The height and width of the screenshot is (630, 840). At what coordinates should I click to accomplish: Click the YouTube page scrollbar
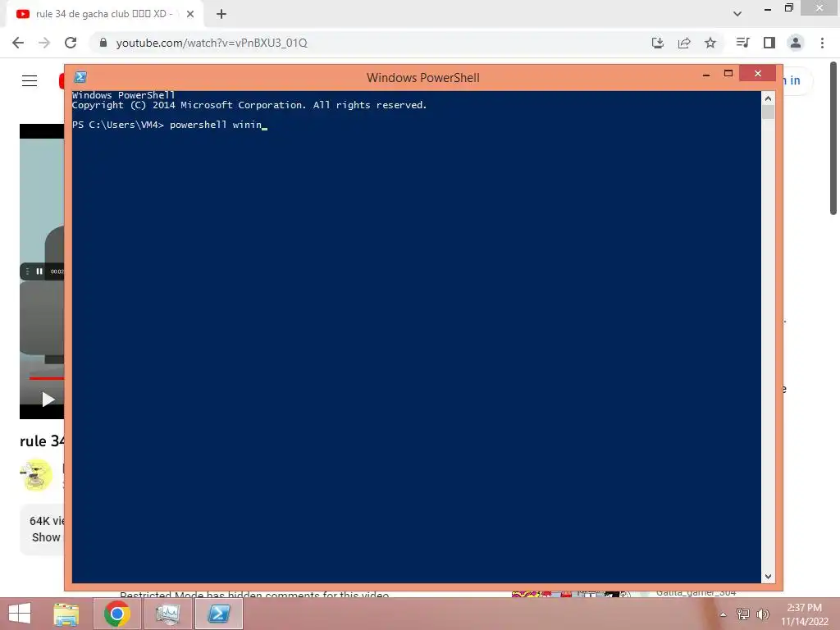click(833, 138)
